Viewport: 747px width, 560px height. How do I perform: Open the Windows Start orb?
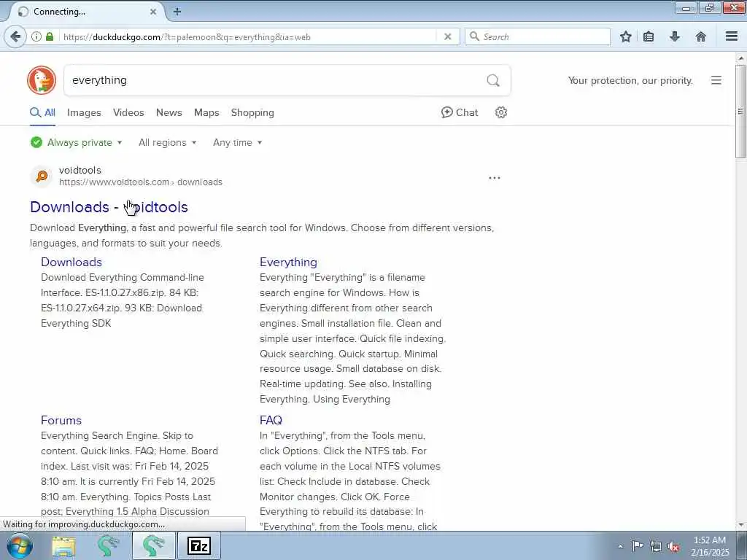tap(20, 545)
